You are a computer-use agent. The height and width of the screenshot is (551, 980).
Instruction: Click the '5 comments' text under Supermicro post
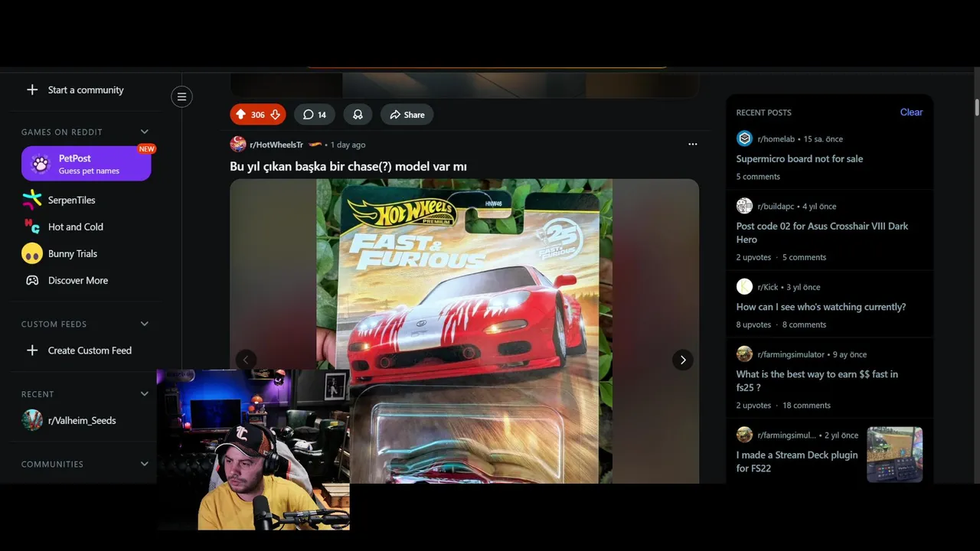(758, 177)
